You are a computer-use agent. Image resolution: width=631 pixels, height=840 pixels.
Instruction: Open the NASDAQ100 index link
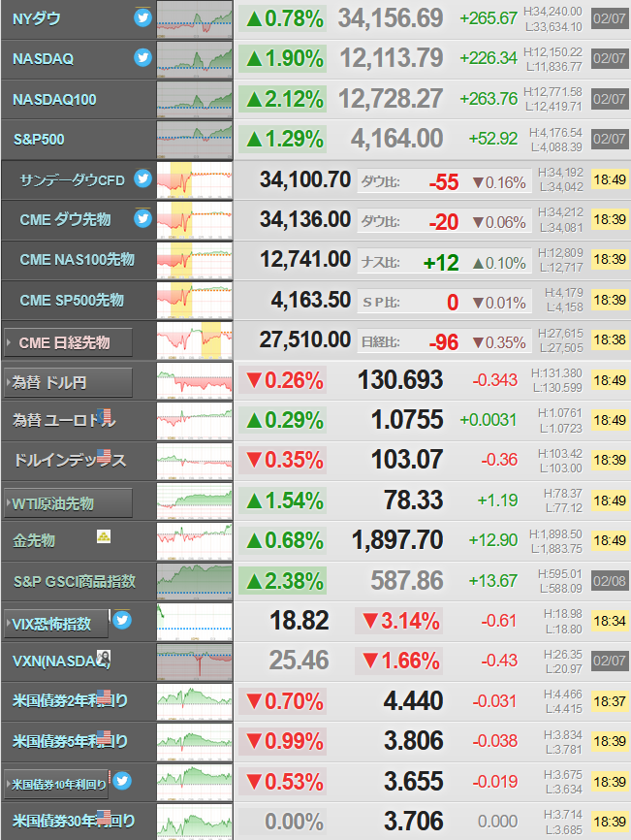coord(54,100)
